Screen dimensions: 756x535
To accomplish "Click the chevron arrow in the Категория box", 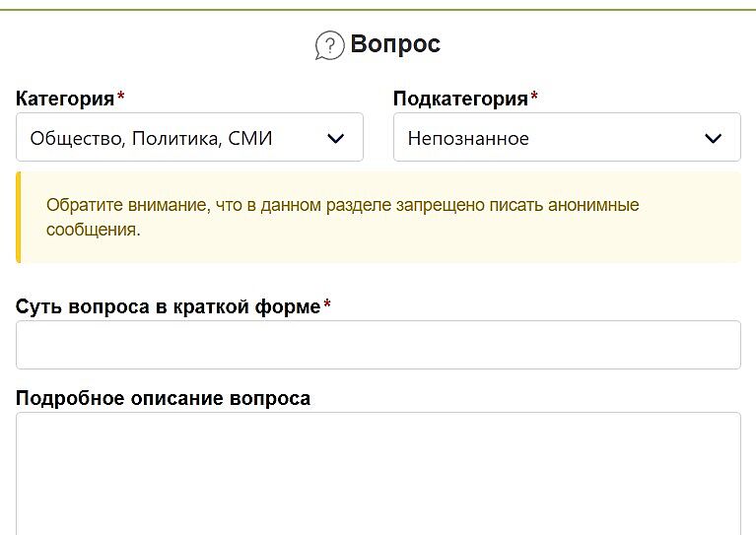I will coord(336,139).
